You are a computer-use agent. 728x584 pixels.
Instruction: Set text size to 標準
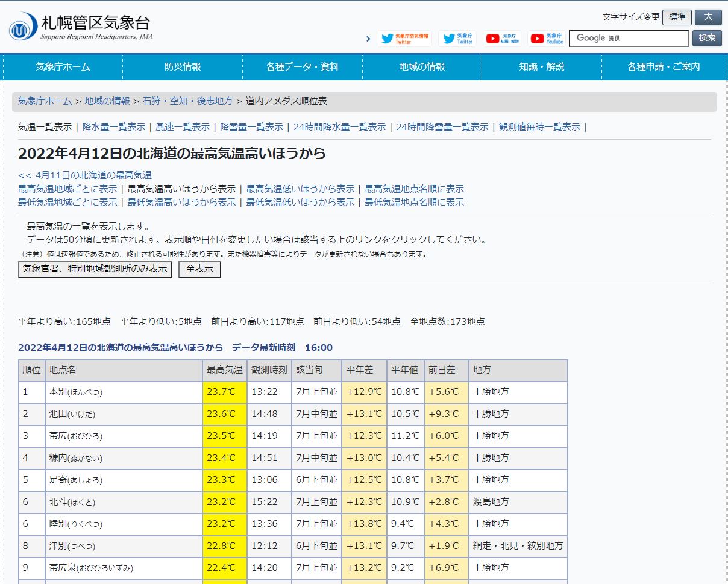point(677,17)
